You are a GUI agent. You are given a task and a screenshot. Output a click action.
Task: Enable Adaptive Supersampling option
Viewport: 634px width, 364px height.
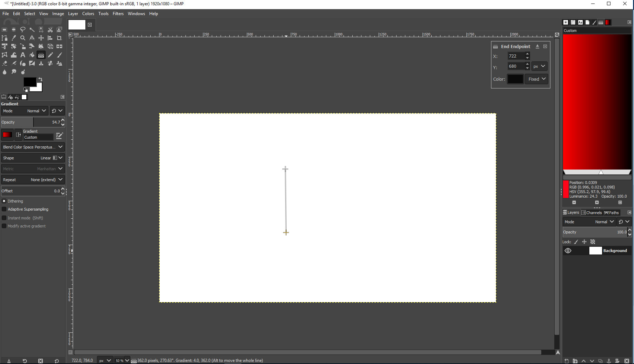4,209
